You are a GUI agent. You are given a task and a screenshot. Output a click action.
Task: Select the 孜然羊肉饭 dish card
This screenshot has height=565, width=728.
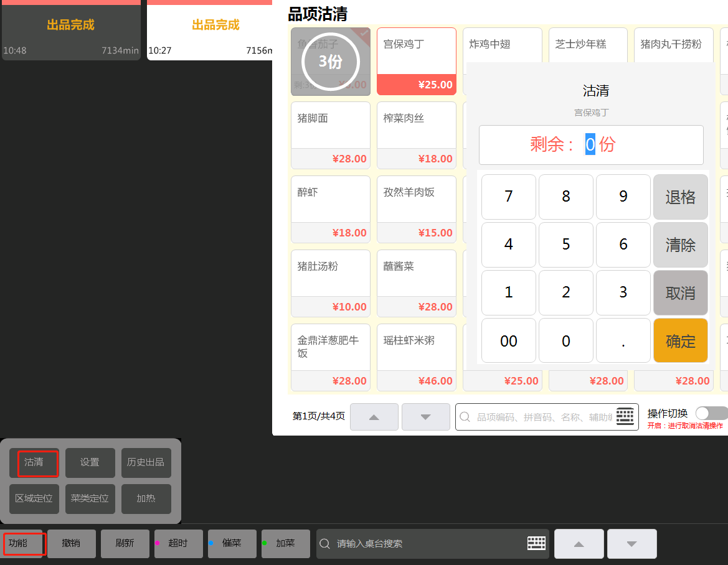point(417,209)
